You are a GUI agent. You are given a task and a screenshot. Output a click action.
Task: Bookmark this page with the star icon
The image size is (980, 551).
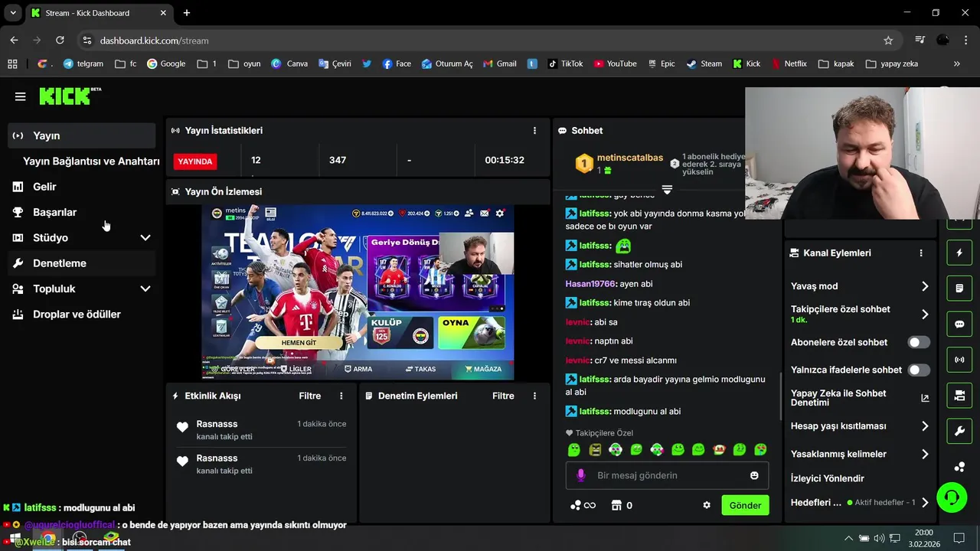point(888,41)
